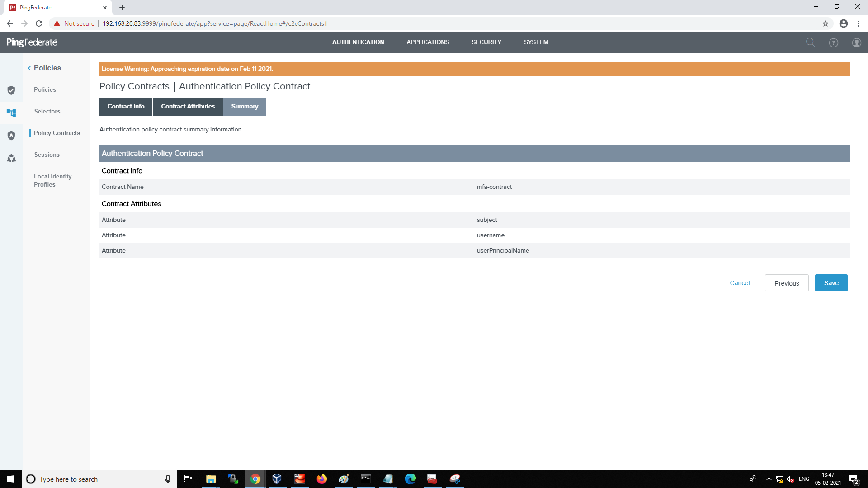This screenshot has height=488, width=868.
Task: Open Local Identity Profiles in the sidebar
Action: [x=52, y=180]
